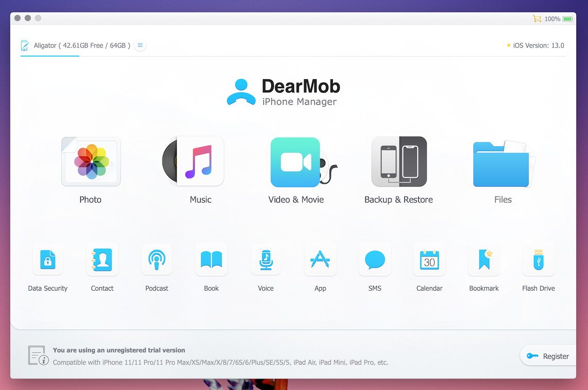Click the "Video & Movie" label
This screenshot has width=588, height=390.
[296, 200]
